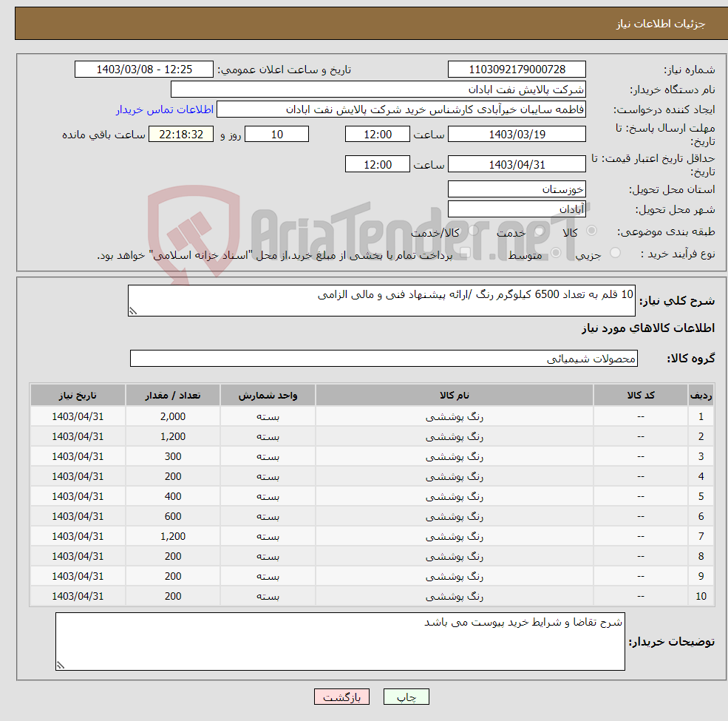This screenshot has width=728, height=721.
Task: Click quantity 1,200 in row 2
Action: point(173,437)
